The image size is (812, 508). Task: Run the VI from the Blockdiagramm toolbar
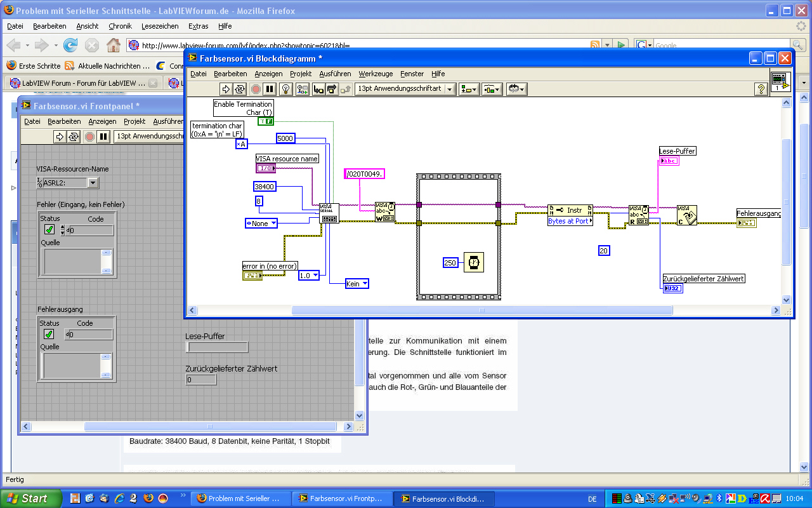click(226, 89)
